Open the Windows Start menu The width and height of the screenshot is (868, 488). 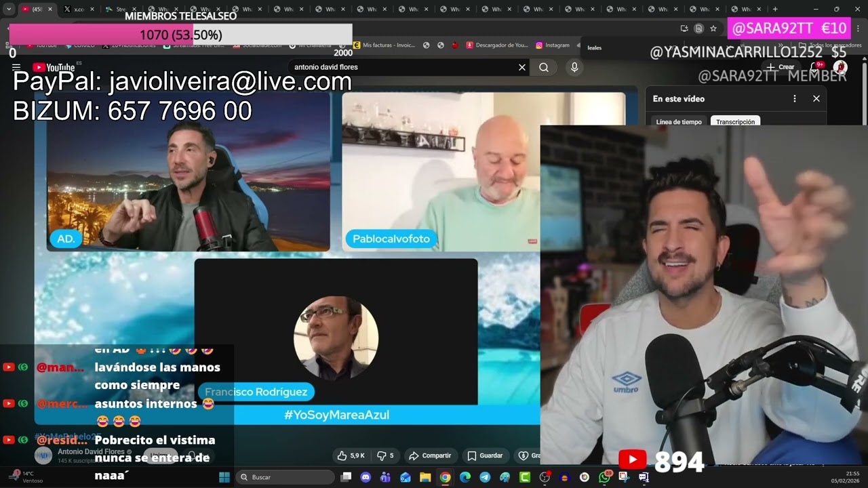click(x=224, y=477)
